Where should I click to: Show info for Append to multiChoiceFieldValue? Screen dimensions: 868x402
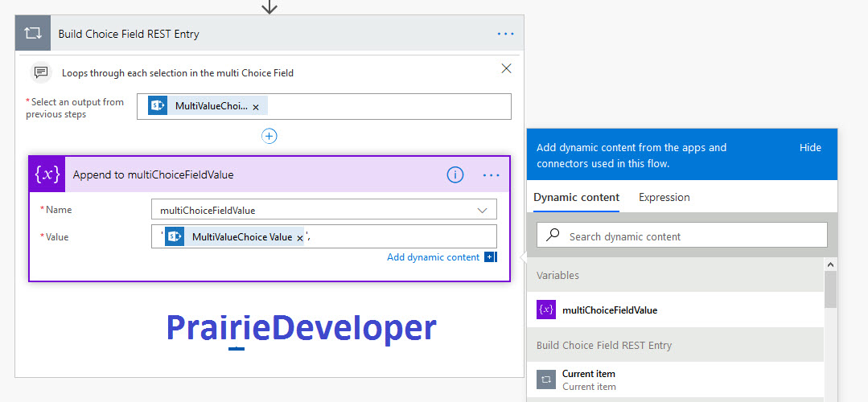pos(455,175)
